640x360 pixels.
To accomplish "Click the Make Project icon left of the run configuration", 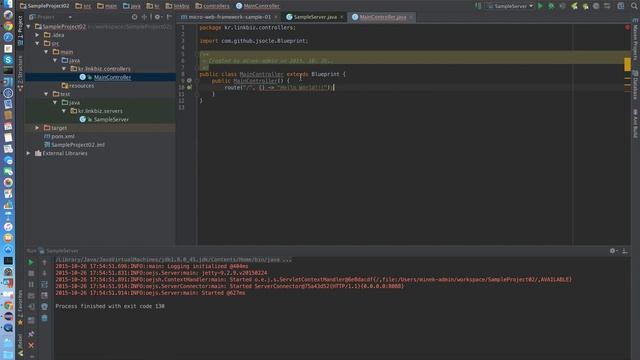I will tap(478, 6).
